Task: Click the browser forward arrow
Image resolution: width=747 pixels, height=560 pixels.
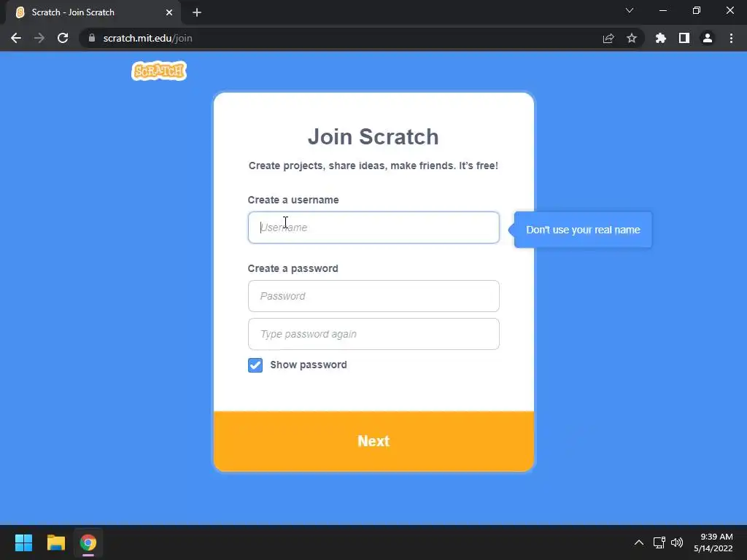Action: point(39,38)
